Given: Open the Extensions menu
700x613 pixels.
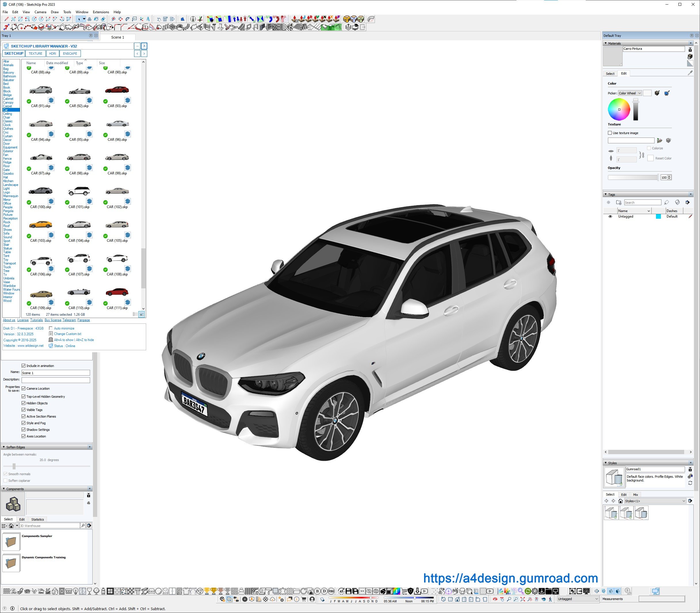Looking at the screenshot, I should pos(101,12).
